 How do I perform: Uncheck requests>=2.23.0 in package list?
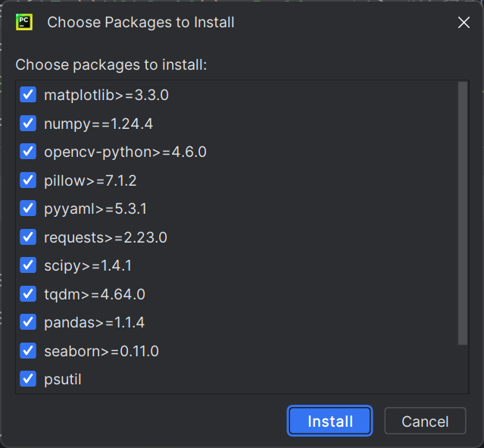tap(28, 237)
